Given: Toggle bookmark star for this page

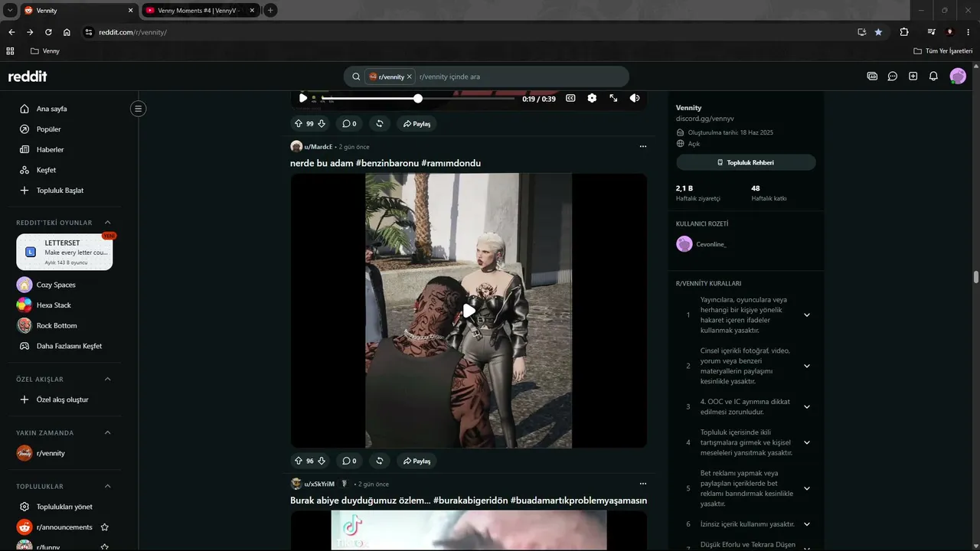Looking at the screenshot, I should (878, 32).
